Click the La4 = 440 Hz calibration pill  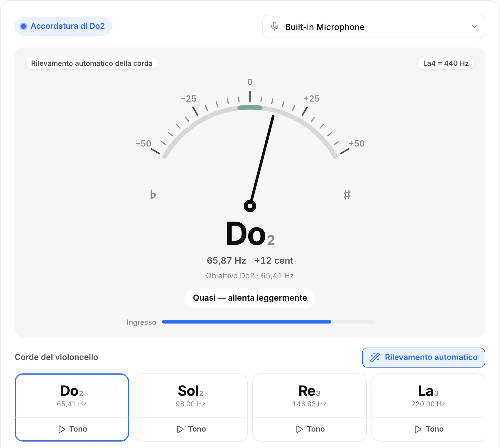point(446,63)
